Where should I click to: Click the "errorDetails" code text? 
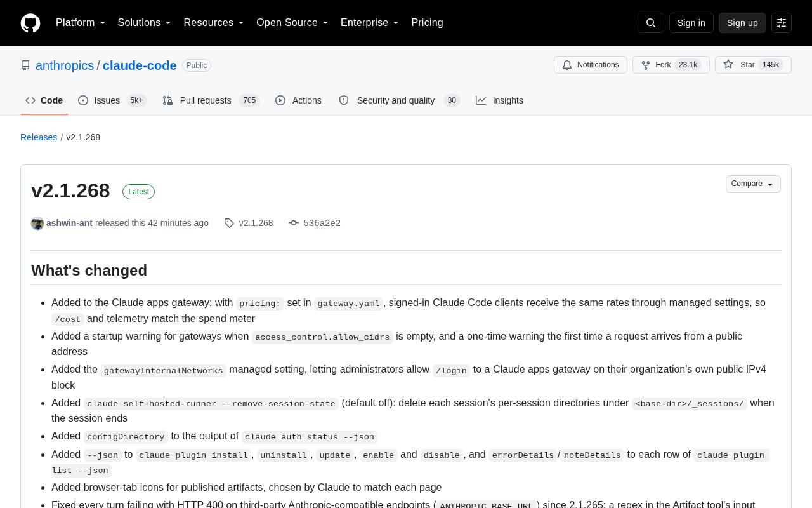523,455
